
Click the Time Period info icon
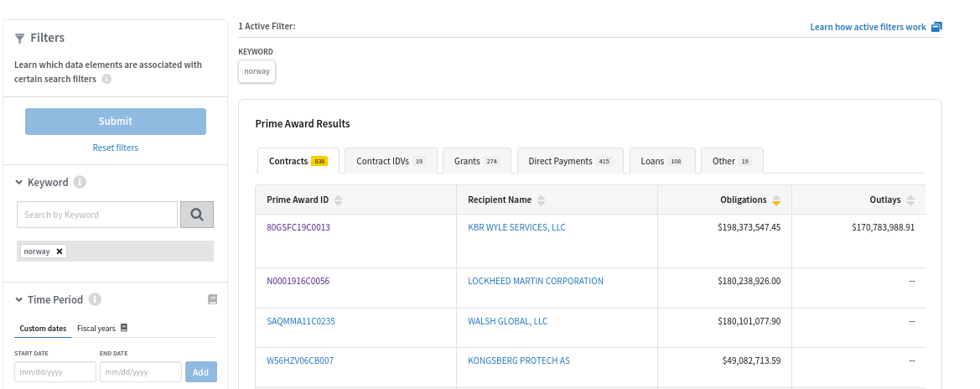click(x=95, y=299)
